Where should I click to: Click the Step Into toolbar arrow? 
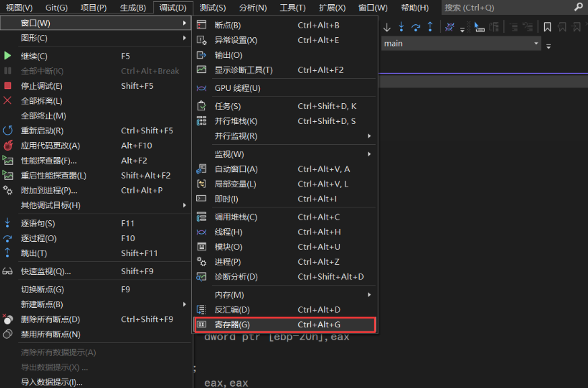(401, 27)
